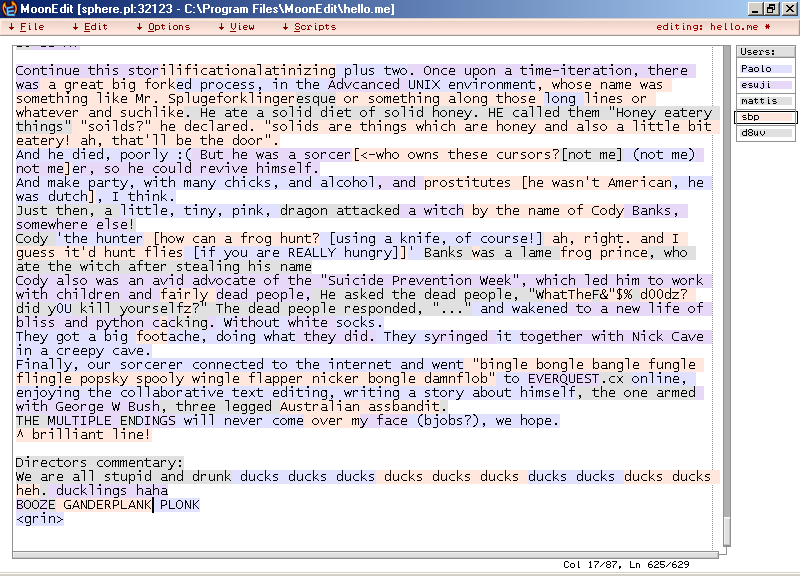Click the Users panel header
Image resolution: width=800 pixels, height=576 pixels.
click(x=766, y=51)
